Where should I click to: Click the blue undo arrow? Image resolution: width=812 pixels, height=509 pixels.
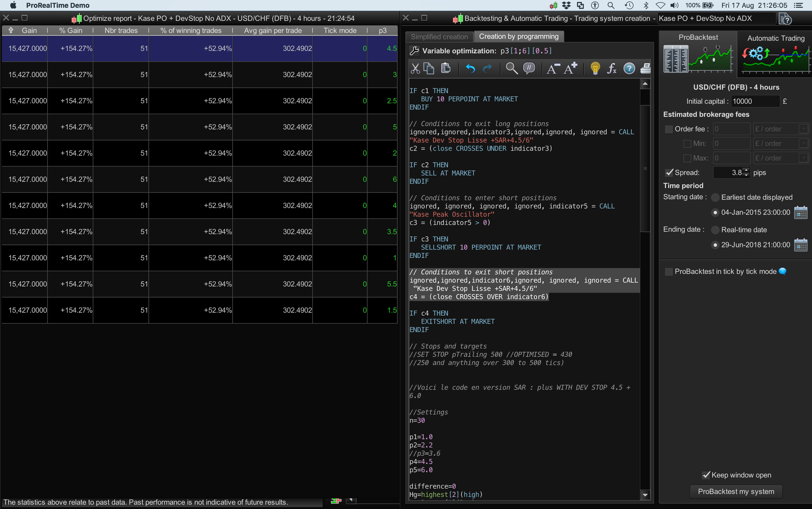470,69
